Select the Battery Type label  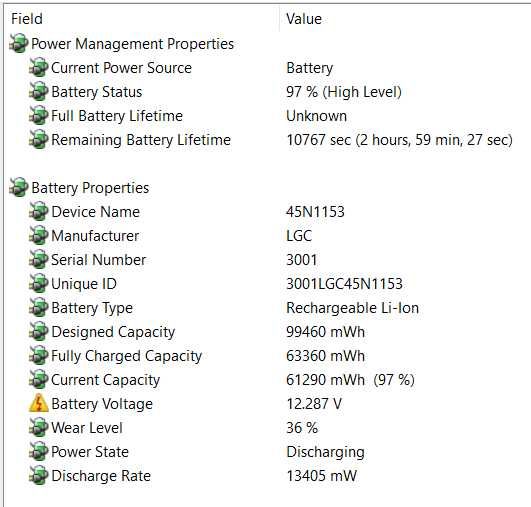pos(92,308)
